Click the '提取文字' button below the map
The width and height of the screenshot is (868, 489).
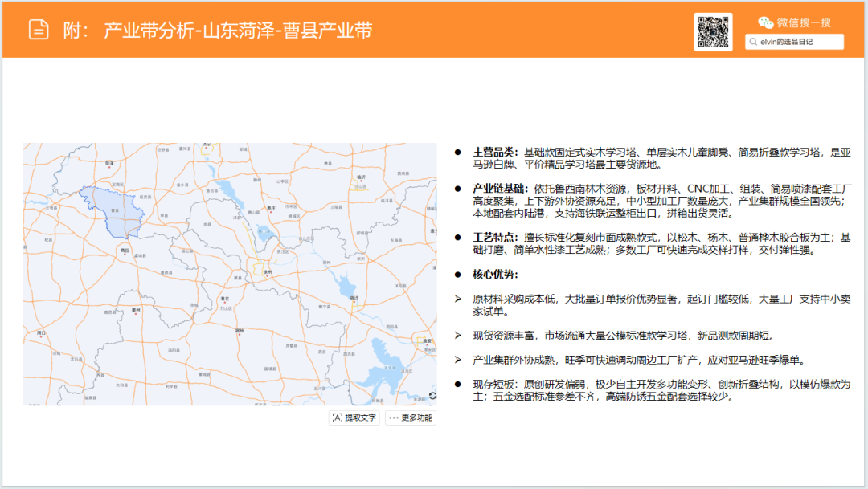(354, 418)
